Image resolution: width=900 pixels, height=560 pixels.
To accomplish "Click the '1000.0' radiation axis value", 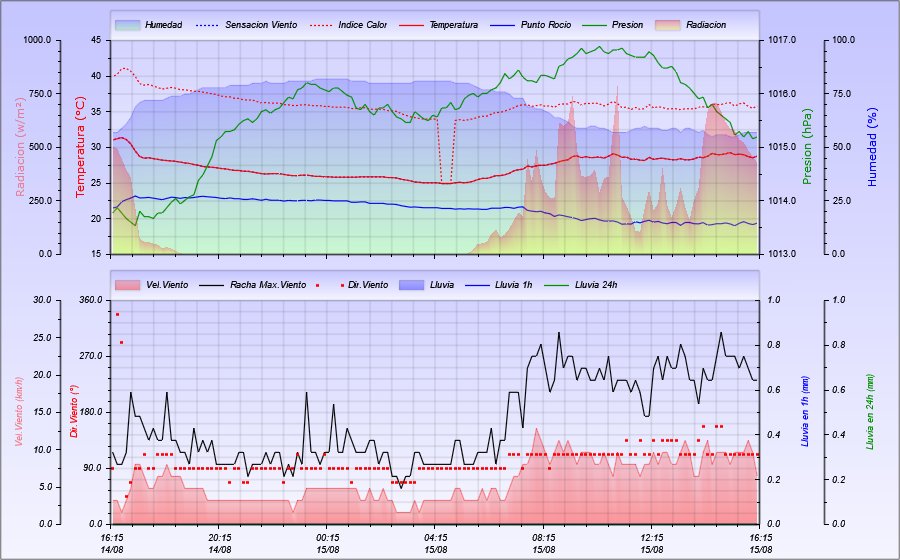I will coord(37,40).
